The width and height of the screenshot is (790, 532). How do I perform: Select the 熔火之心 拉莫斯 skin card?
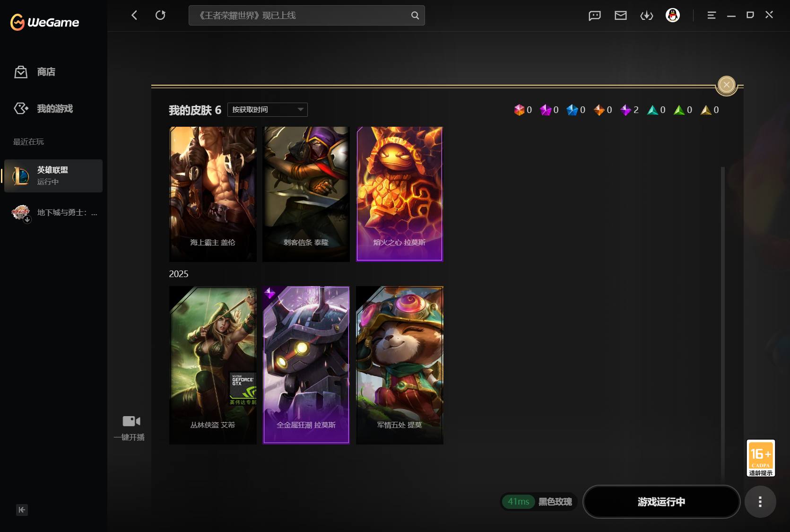click(x=399, y=194)
